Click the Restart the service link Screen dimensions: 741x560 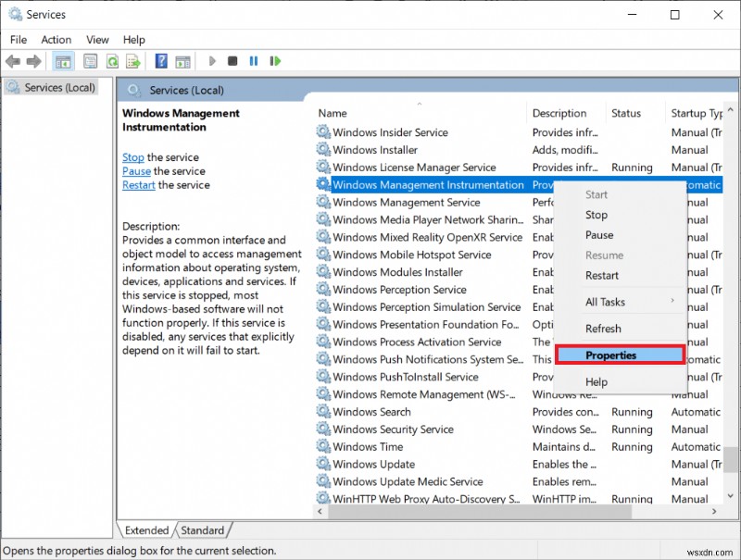click(x=138, y=185)
